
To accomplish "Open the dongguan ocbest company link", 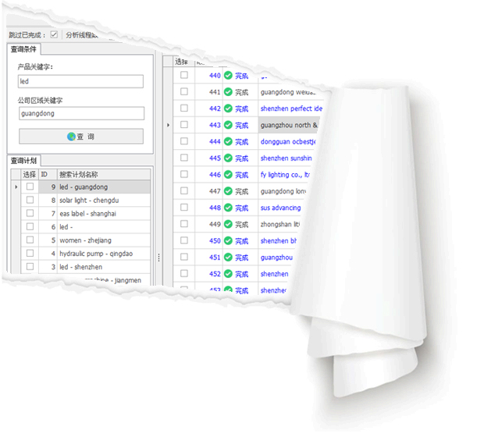I will 290,141.
